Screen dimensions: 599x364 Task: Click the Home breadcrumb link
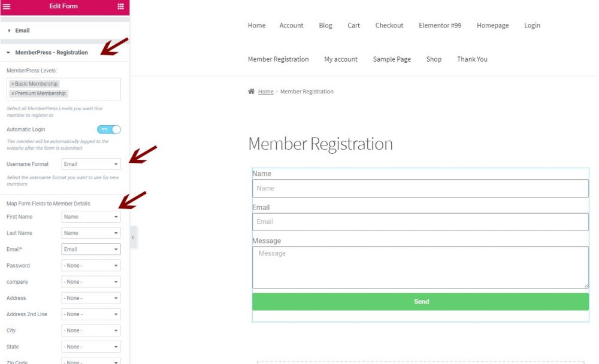pos(266,92)
